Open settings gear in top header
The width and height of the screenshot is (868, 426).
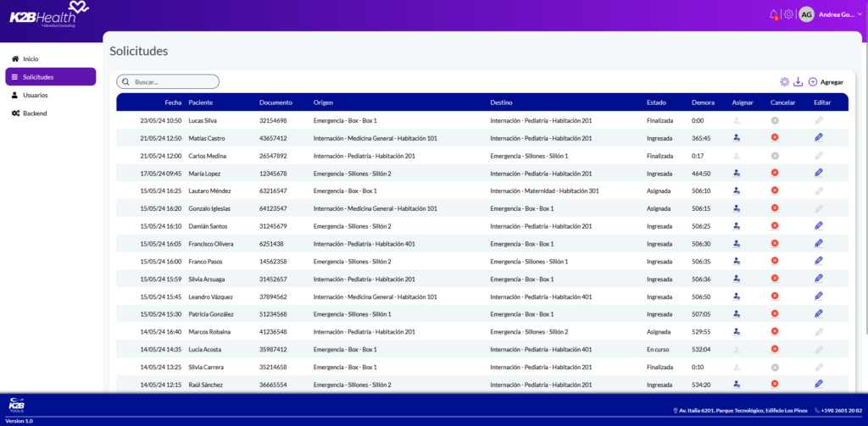point(788,14)
